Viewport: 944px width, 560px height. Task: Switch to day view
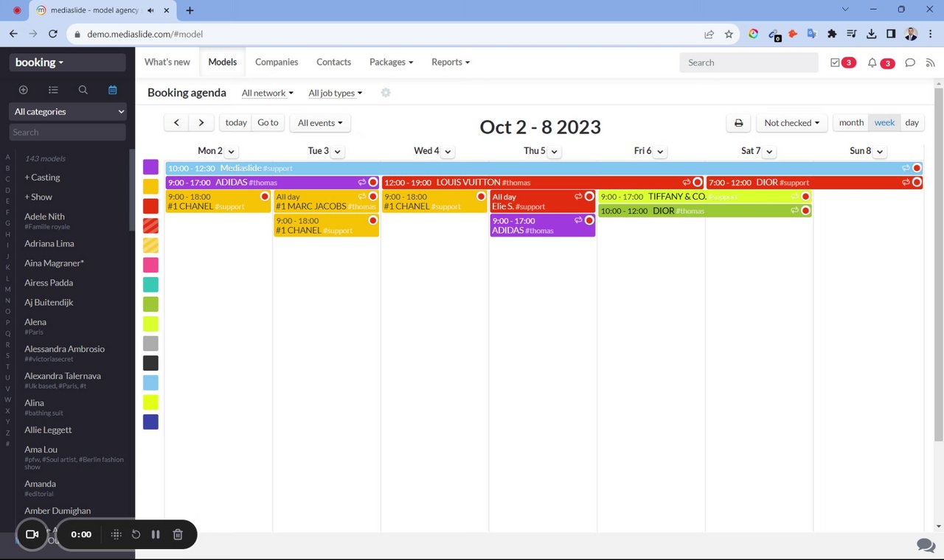(912, 123)
